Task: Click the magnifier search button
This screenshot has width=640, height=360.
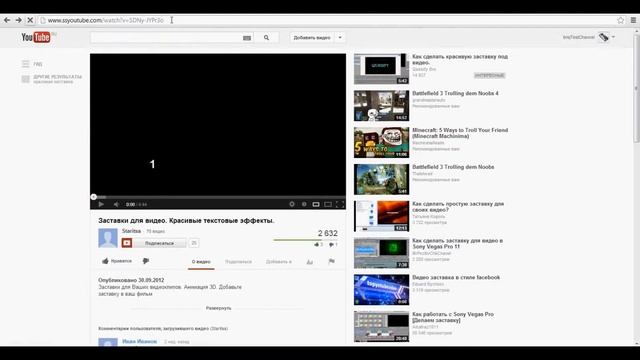Action: 267,38
